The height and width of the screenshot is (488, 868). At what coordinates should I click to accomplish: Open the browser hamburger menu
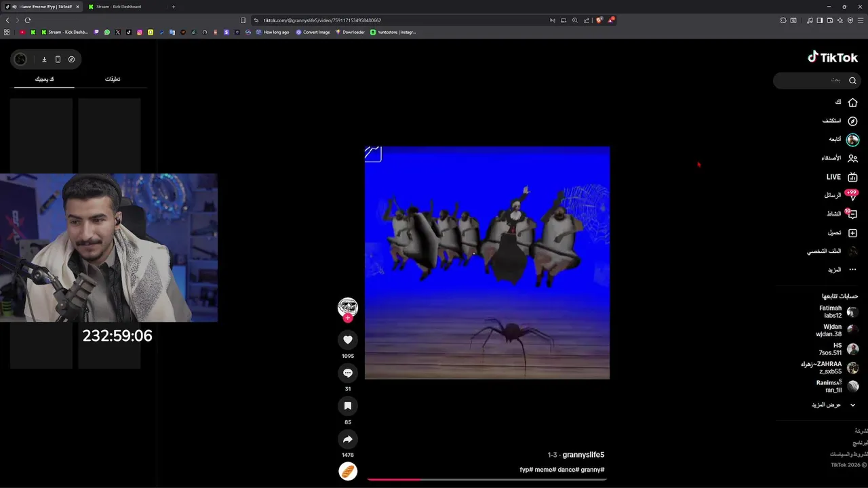tap(861, 20)
